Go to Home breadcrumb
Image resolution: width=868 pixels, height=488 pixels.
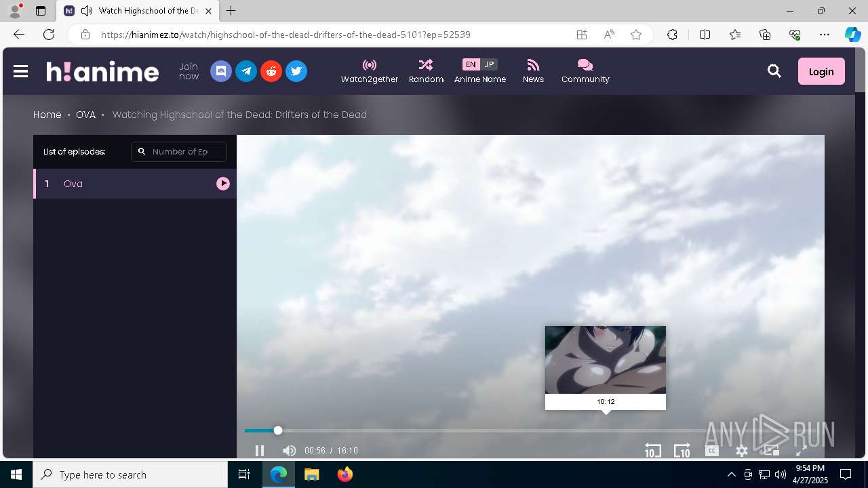coord(47,115)
